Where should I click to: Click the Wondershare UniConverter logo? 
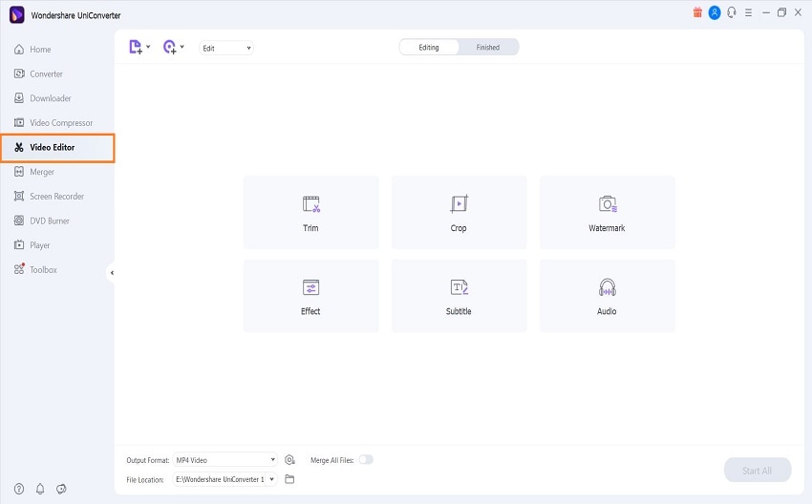(x=17, y=14)
